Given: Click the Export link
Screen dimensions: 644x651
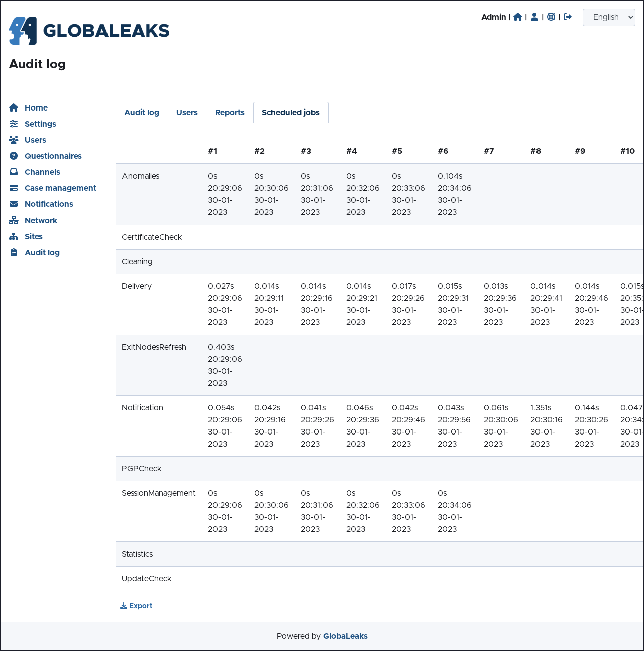Looking at the screenshot, I should click(136, 606).
